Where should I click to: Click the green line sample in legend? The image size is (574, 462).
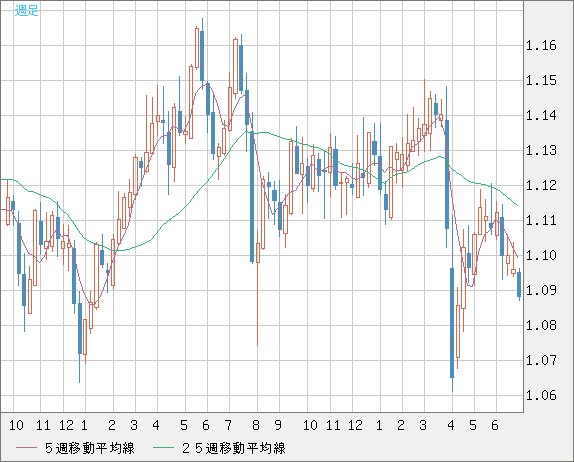[163, 448]
